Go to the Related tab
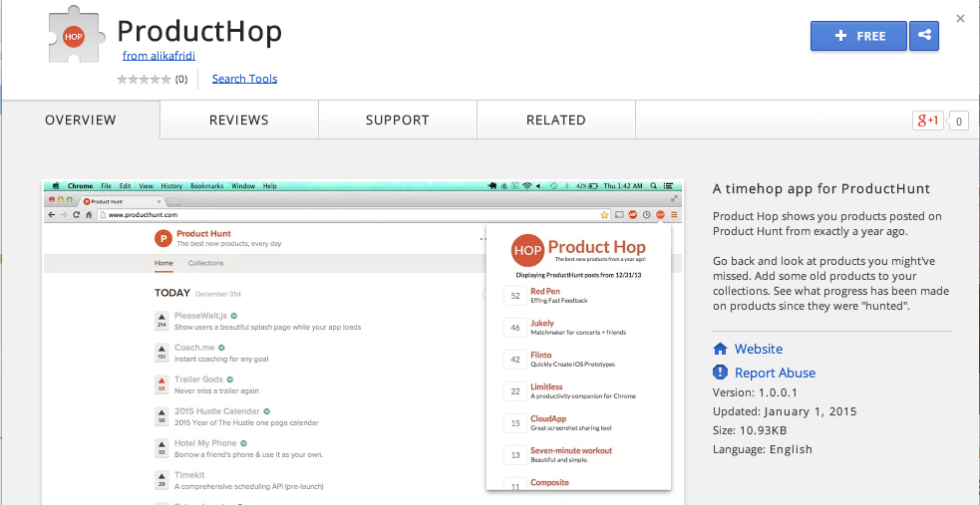Viewport: 980px width, 505px height. click(x=556, y=120)
